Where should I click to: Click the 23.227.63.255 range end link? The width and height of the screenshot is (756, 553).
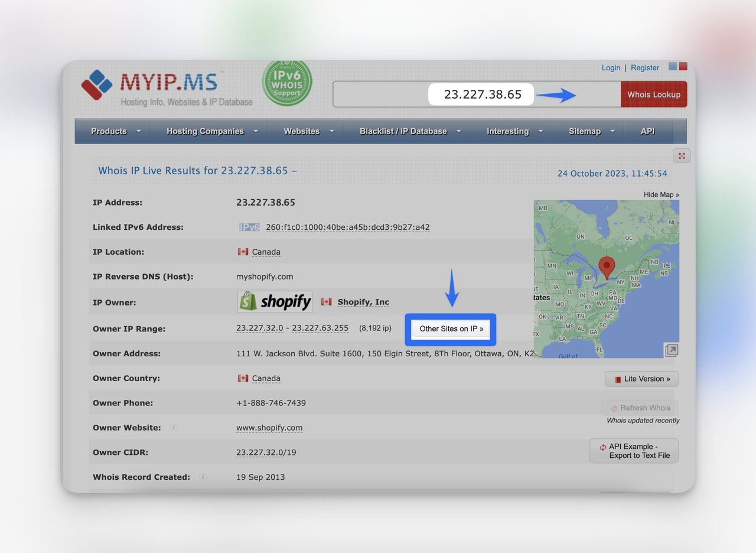pos(320,328)
